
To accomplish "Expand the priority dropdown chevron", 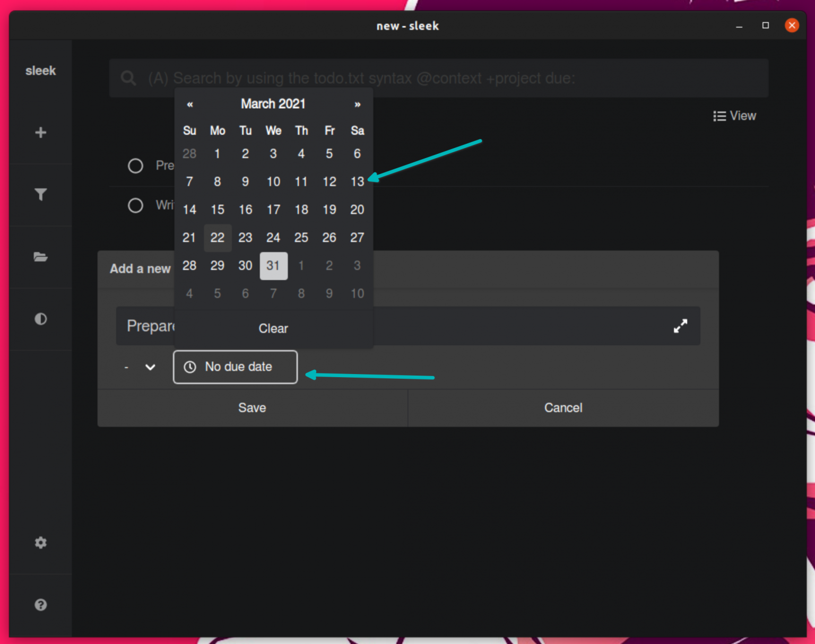I will pos(150,367).
